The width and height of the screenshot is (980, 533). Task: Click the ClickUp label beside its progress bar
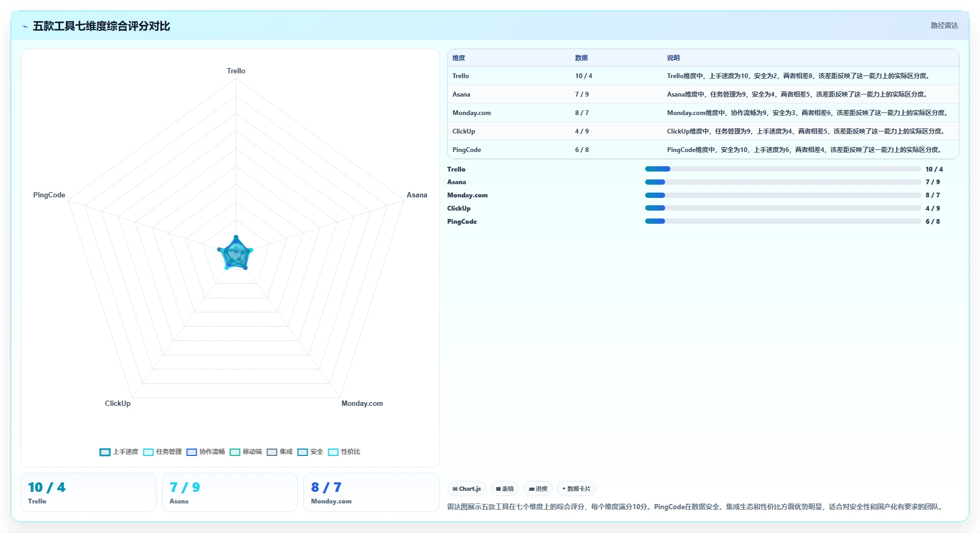coord(459,208)
